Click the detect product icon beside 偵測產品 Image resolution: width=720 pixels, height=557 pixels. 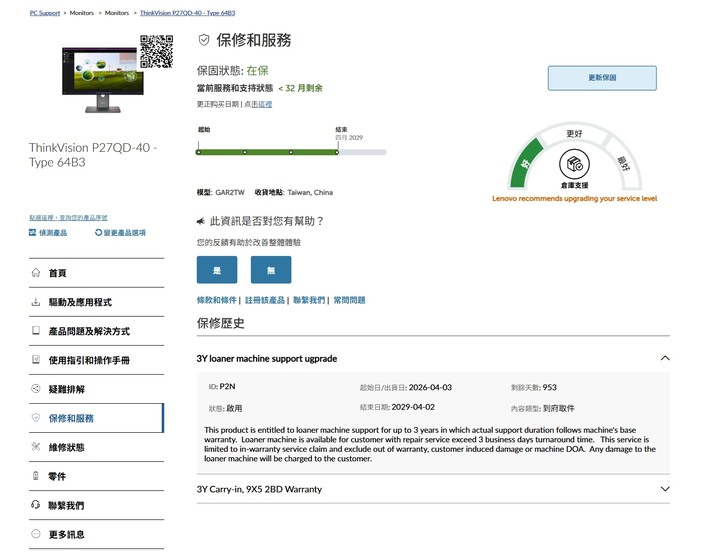[x=32, y=232]
